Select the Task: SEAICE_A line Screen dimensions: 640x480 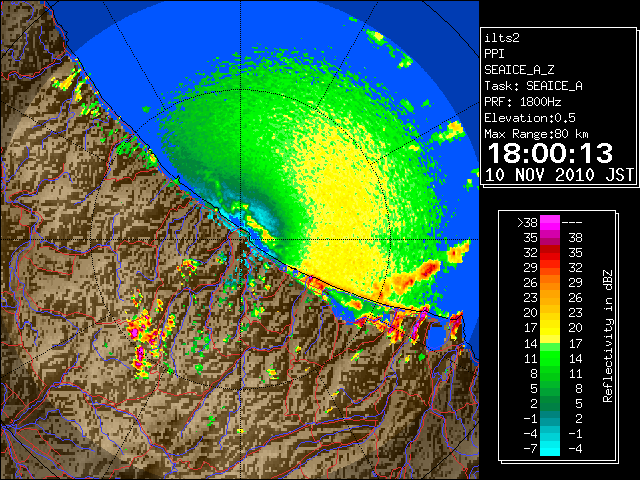coord(533,86)
